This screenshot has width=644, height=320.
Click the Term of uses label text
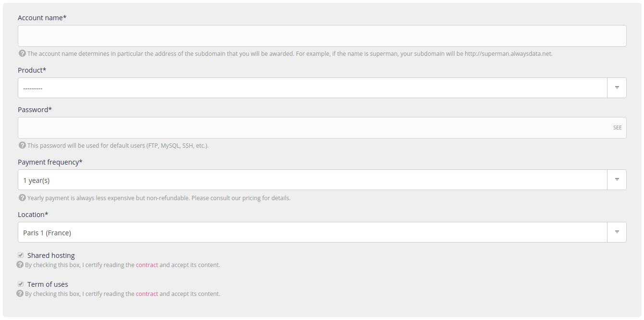(48, 284)
